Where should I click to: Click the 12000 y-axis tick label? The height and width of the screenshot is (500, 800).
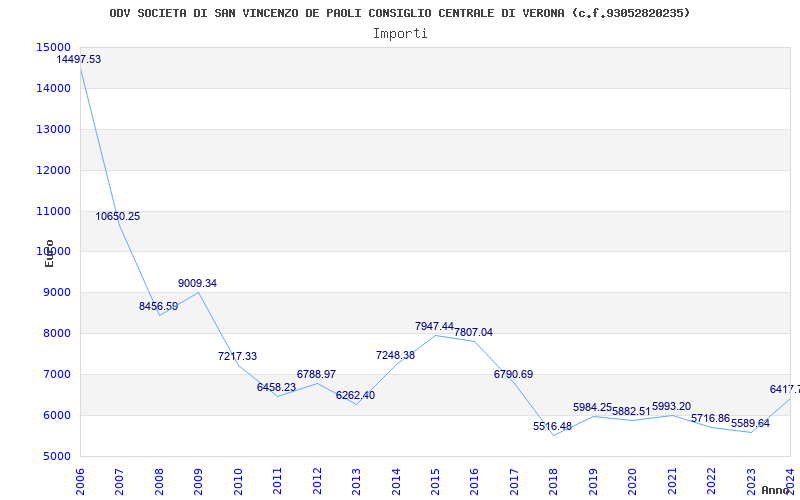53,170
